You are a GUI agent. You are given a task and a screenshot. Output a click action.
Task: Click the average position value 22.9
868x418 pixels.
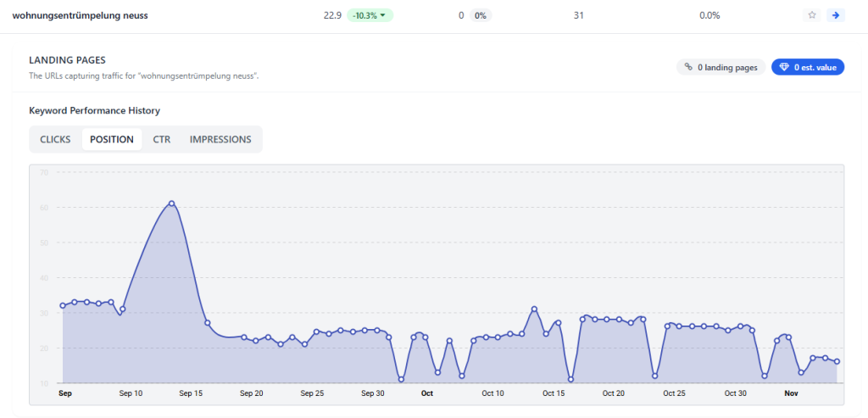(332, 15)
